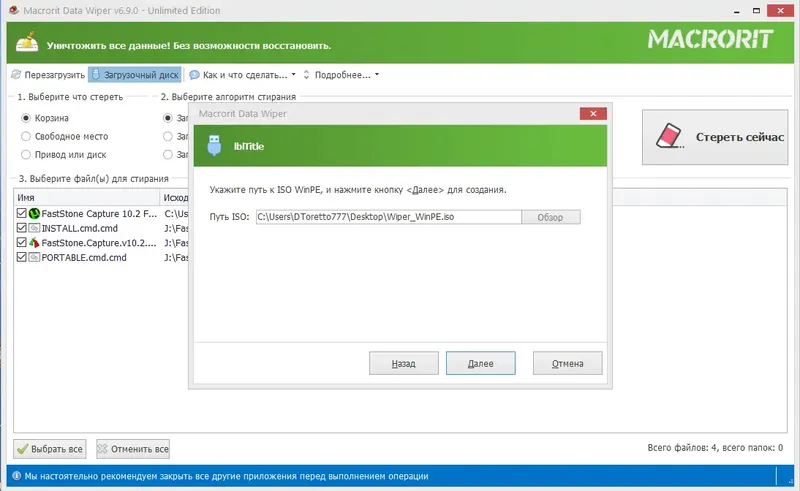The width and height of the screenshot is (800, 491).
Task: Click the Выбрать все label
Action: point(57,449)
